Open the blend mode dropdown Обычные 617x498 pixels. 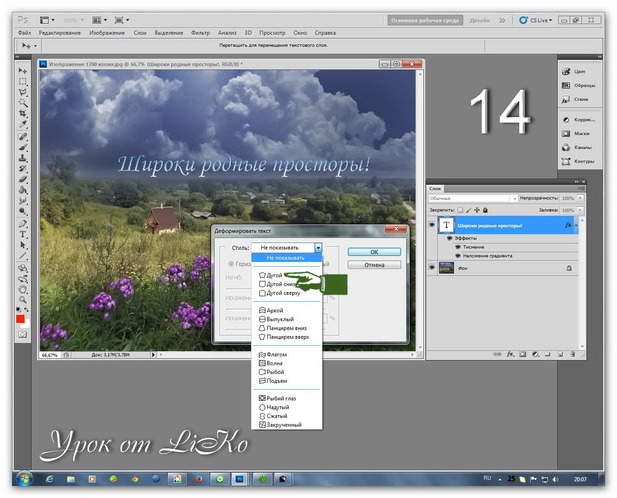pyautogui.click(x=473, y=198)
